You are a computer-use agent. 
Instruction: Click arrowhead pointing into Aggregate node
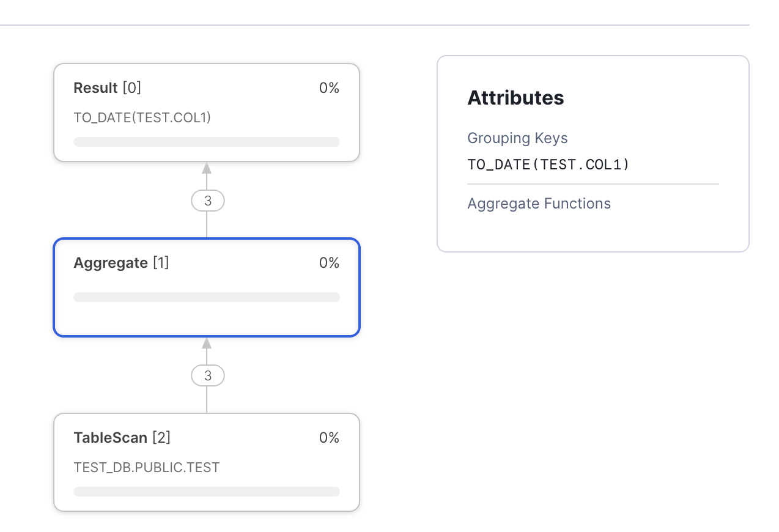207,343
